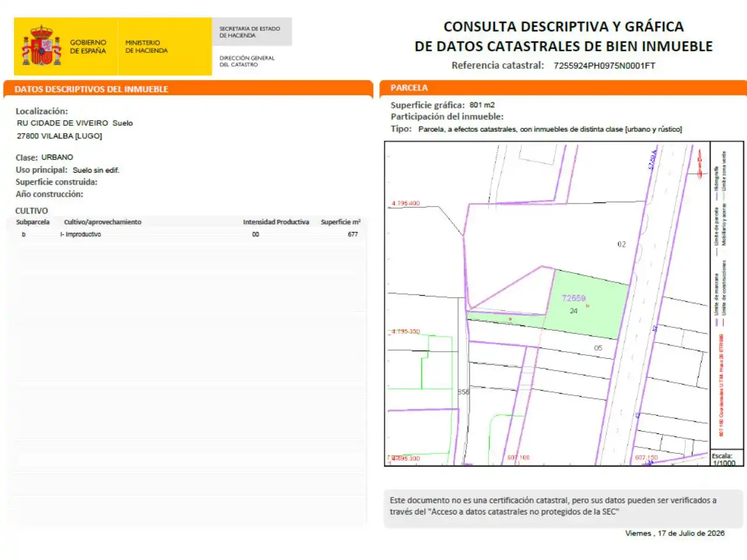Click the Subparcela column header

[x=33, y=222]
